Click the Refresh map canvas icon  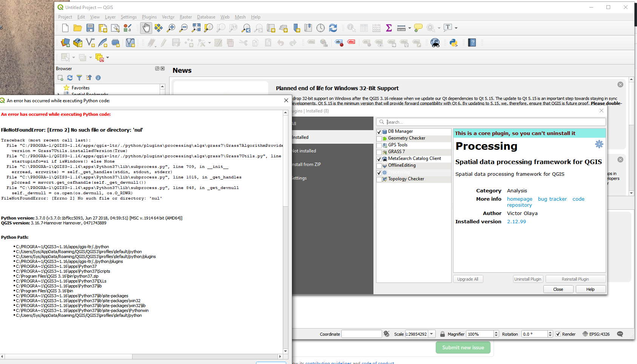(x=333, y=28)
